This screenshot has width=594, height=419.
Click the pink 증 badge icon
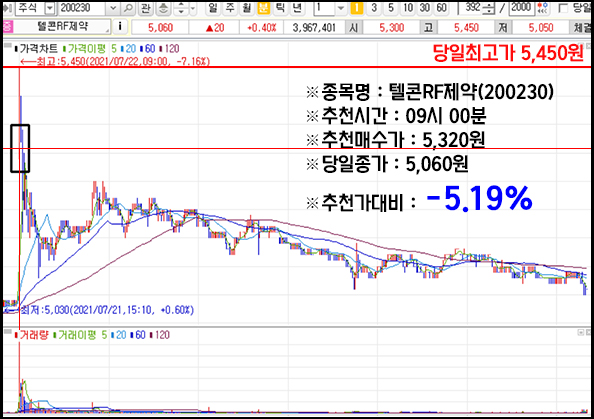(x=8, y=27)
